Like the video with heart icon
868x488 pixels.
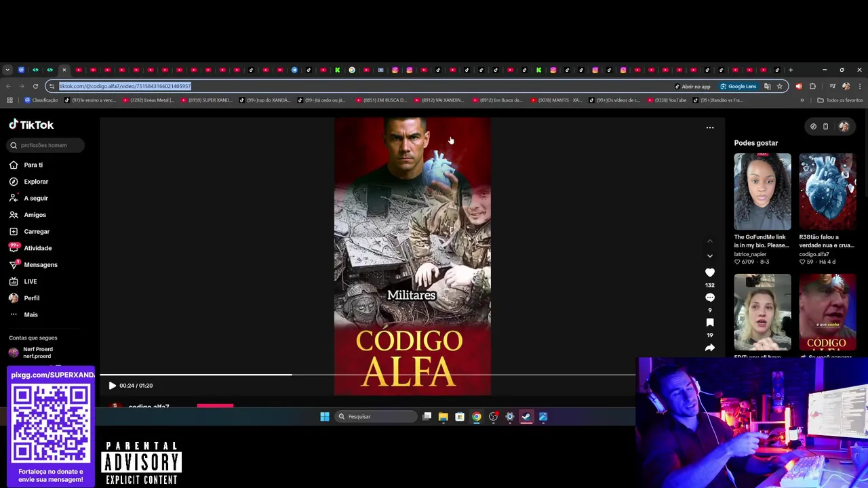[710, 272]
